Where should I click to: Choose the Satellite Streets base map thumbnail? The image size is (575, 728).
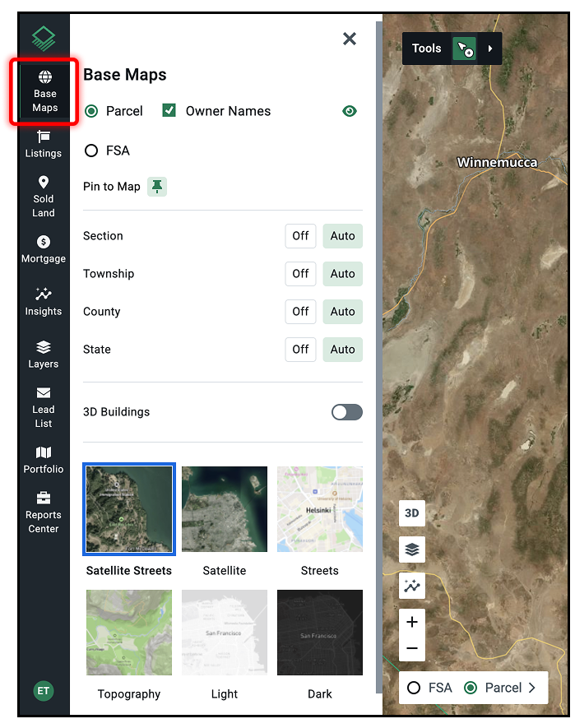tap(129, 509)
